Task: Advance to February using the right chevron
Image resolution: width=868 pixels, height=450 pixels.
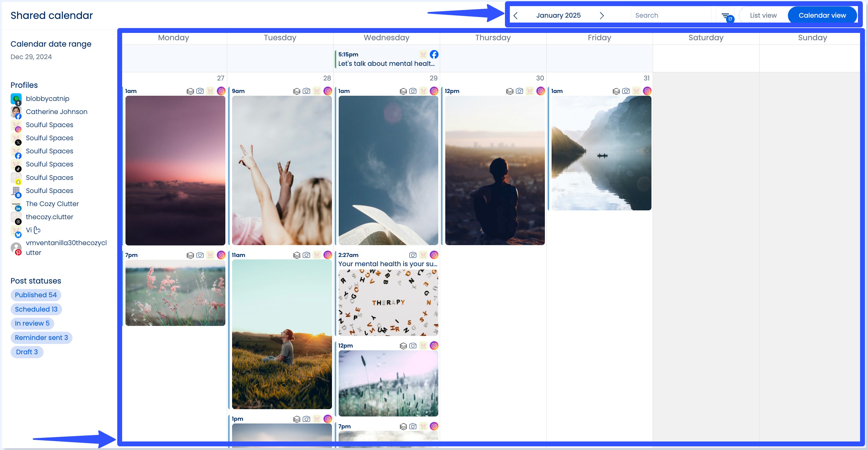Action: pyautogui.click(x=602, y=15)
